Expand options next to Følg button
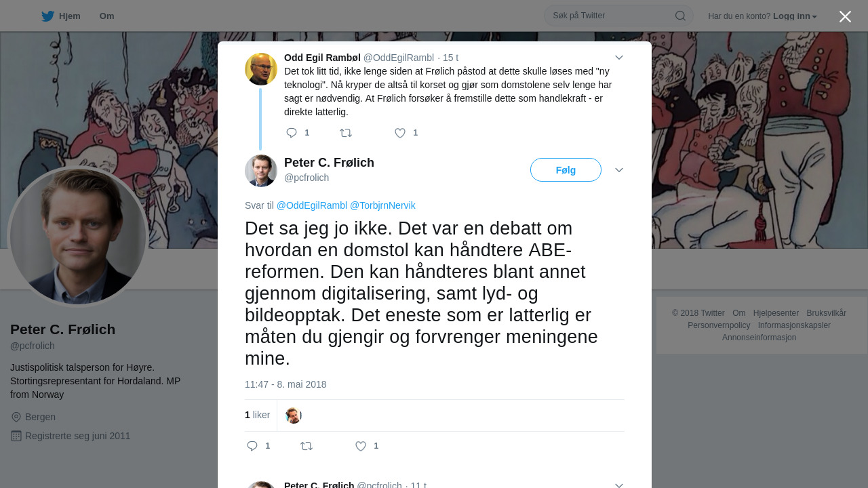 [618, 170]
